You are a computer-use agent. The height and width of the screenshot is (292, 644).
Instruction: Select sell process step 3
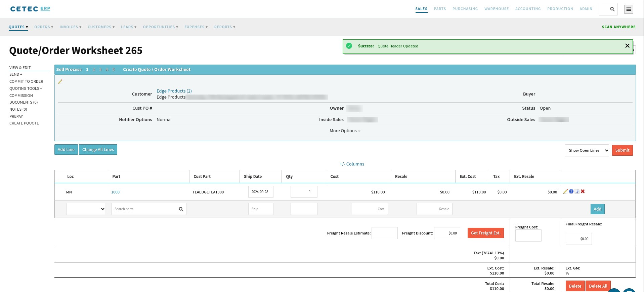click(x=100, y=69)
